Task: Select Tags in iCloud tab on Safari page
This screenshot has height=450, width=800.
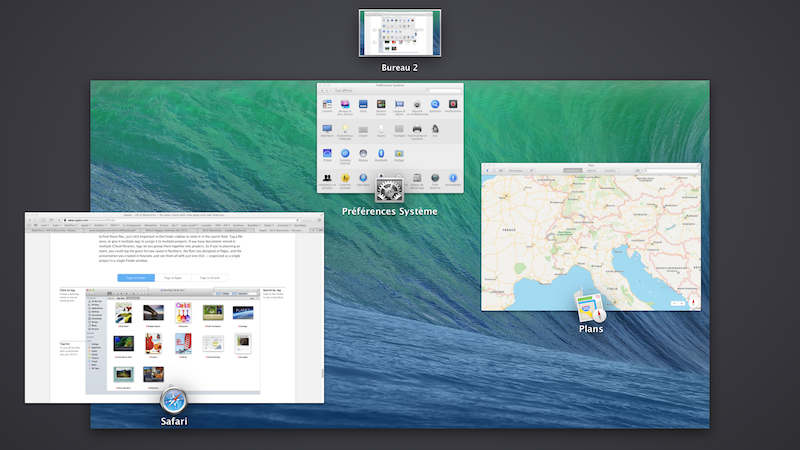Action: click(210, 278)
